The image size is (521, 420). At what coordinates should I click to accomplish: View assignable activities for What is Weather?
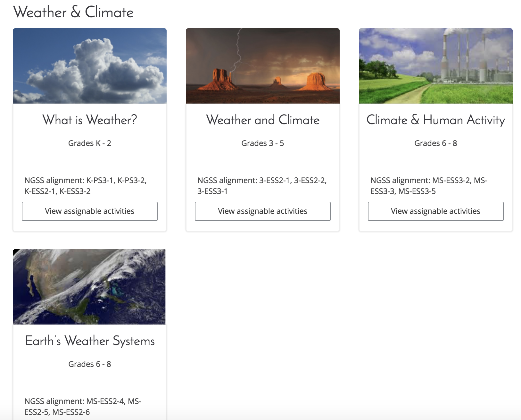pos(90,211)
